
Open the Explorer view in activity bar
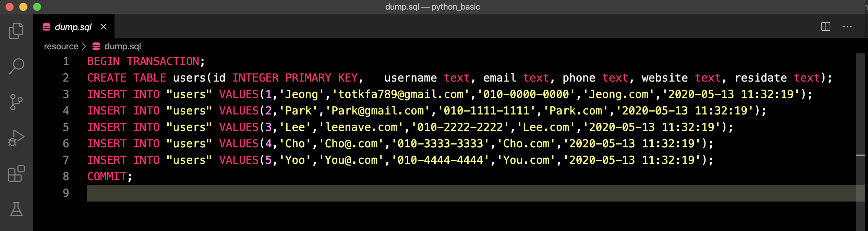pos(16,31)
